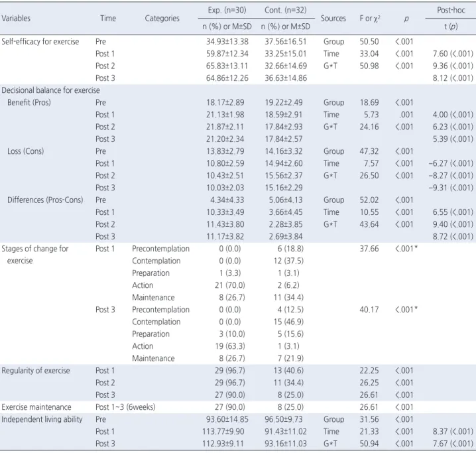Click the 'Loss (Cons)' label
The height and width of the screenshot is (453, 476).
[x=25, y=151]
